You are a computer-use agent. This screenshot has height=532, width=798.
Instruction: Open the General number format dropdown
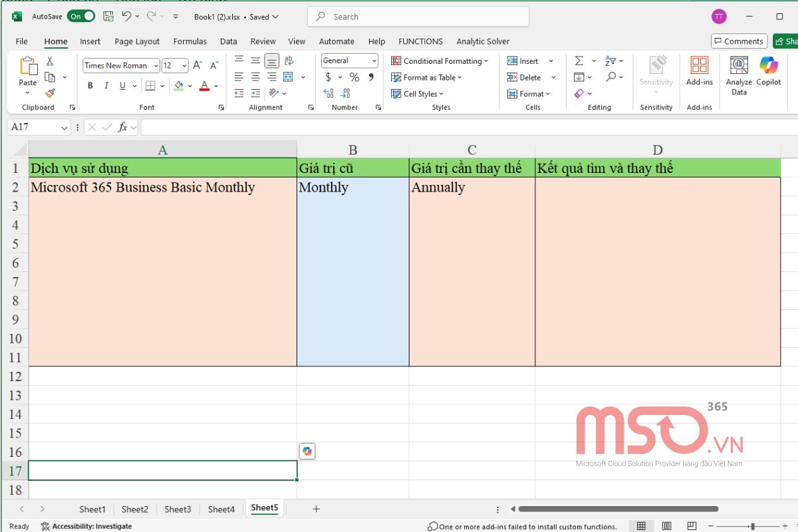374,61
